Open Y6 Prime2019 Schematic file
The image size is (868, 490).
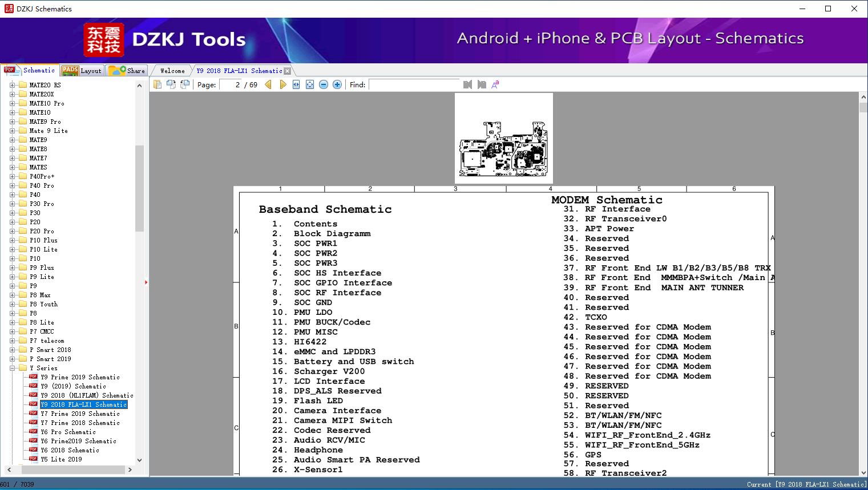[x=79, y=441]
